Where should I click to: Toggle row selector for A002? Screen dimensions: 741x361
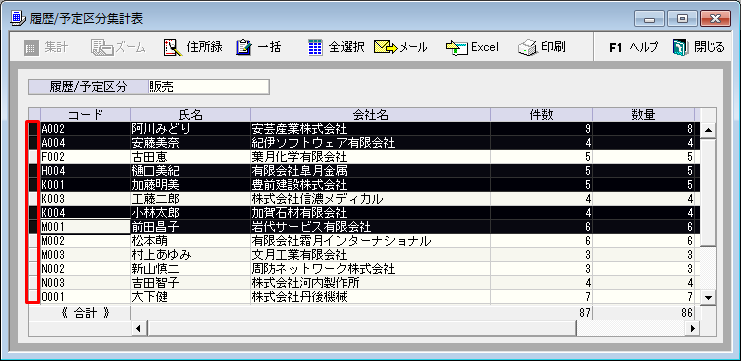tap(33, 128)
